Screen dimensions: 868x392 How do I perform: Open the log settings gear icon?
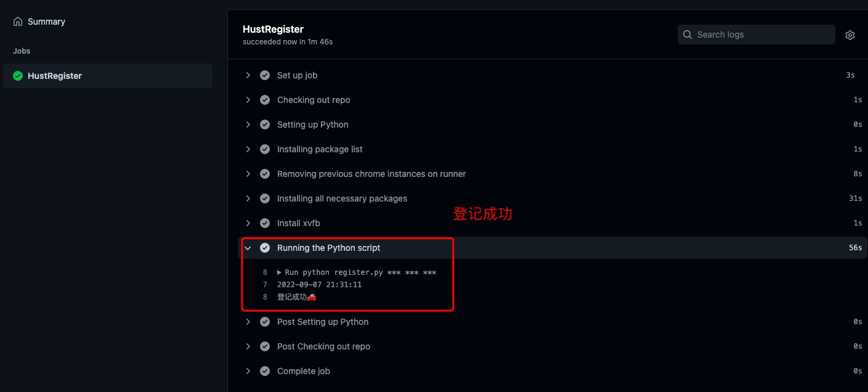(850, 35)
